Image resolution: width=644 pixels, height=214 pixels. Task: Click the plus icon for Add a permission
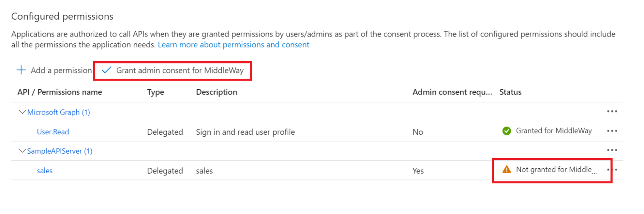coord(21,70)
